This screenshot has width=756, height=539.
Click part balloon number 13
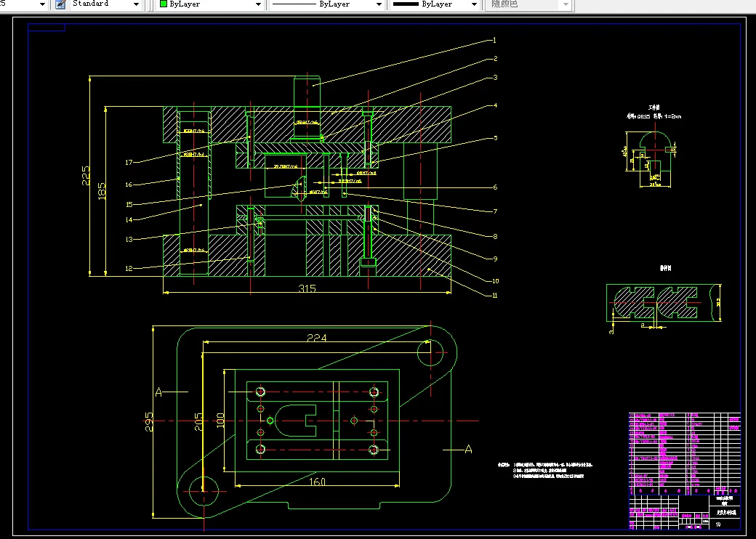[129, 240]
